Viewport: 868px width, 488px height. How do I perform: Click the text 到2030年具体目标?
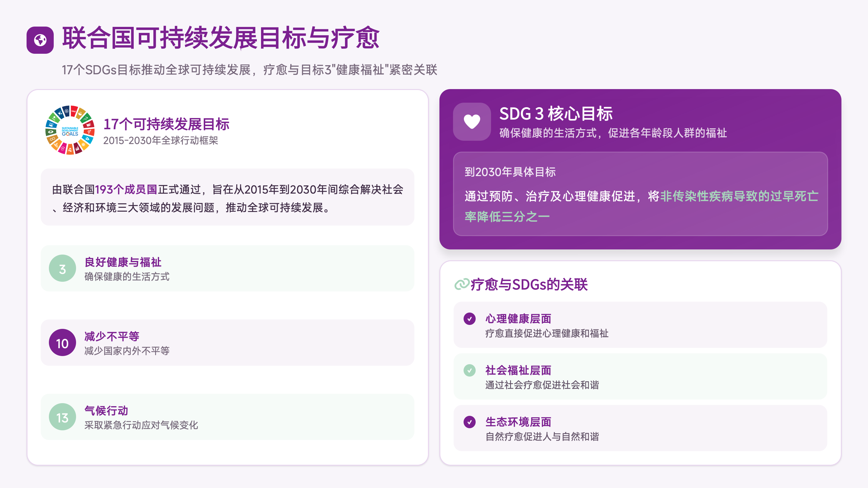pos(510,172)
